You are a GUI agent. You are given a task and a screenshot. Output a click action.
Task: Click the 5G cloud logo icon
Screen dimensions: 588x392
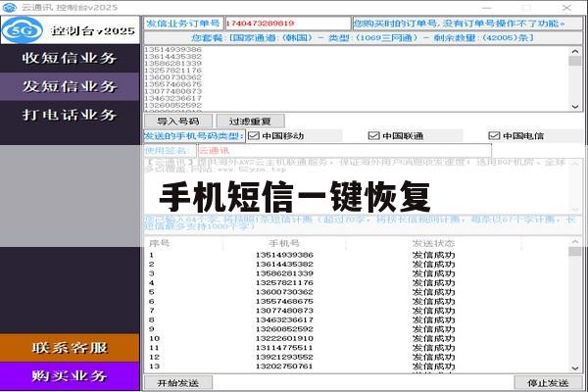(x=22, y=30)
